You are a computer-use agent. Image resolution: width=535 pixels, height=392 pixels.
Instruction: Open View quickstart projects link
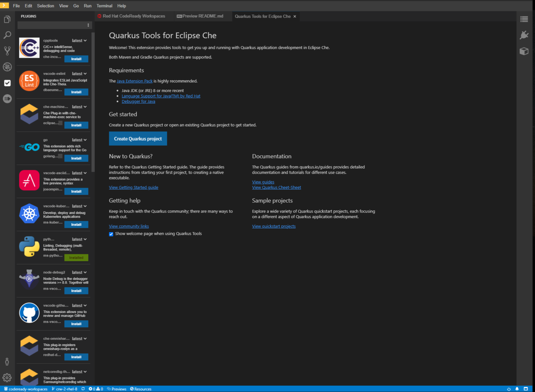274,226
